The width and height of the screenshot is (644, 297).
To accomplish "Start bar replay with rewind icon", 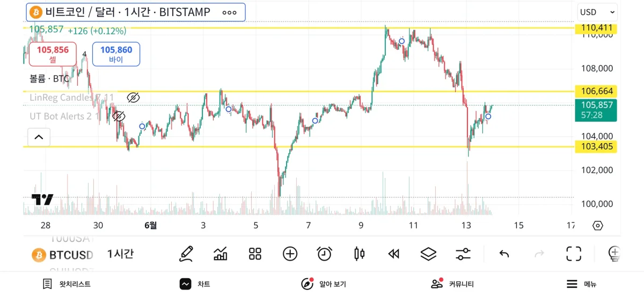I will pos(393,254).
